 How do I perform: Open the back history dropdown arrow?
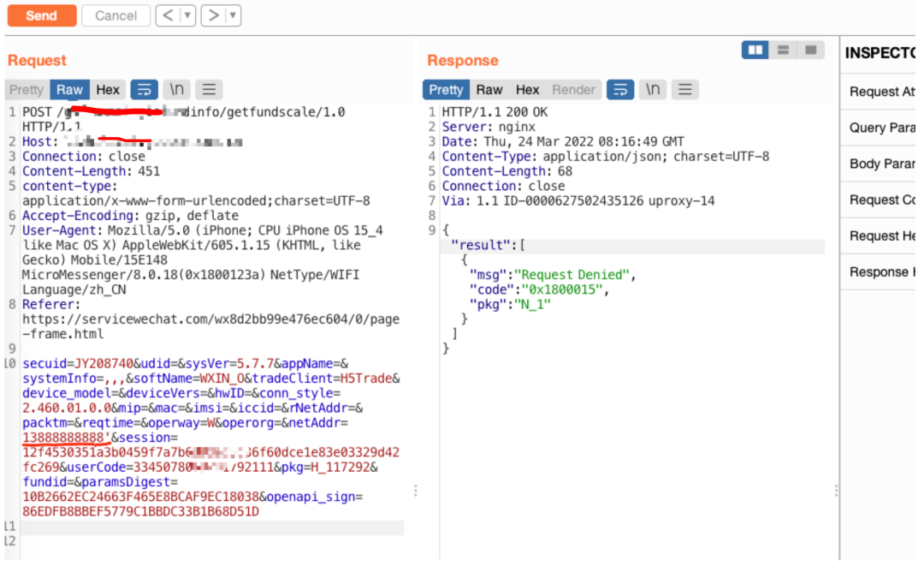187,15
